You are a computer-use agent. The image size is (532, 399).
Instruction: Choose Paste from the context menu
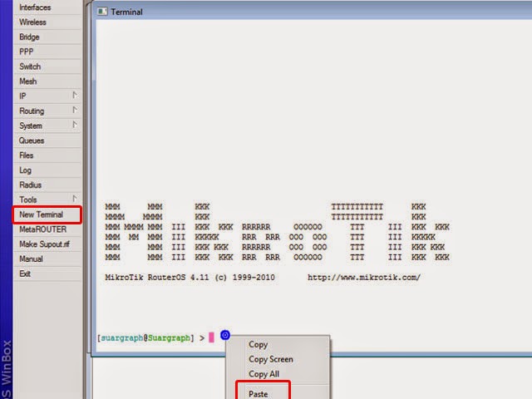pos(278,393)
